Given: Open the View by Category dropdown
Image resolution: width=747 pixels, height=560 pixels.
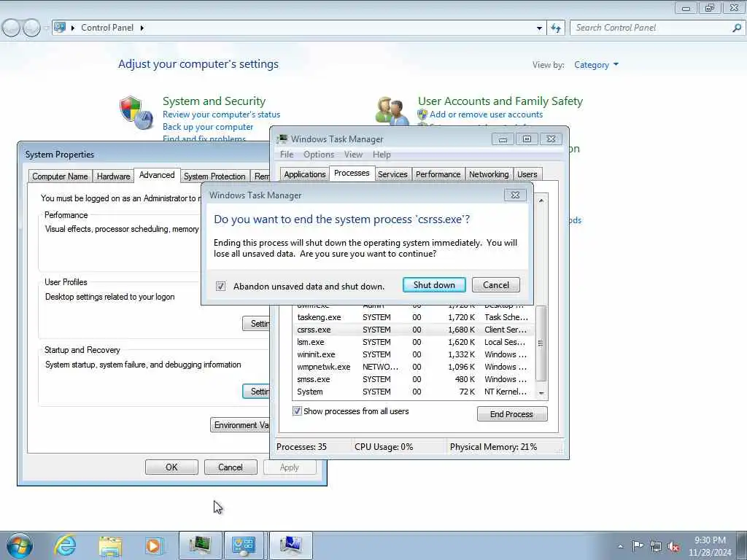Looking at the screenshot, I should pos(596,65).
